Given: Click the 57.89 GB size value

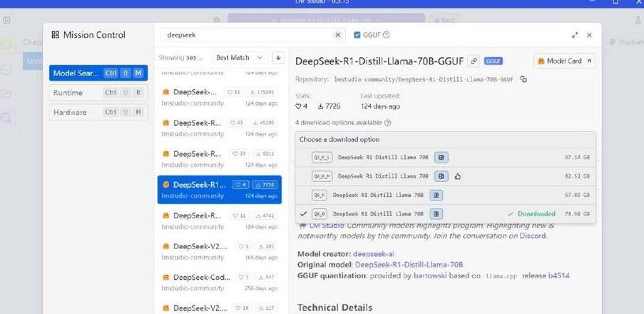Looking at the screenshot, I should coord(577,196).
